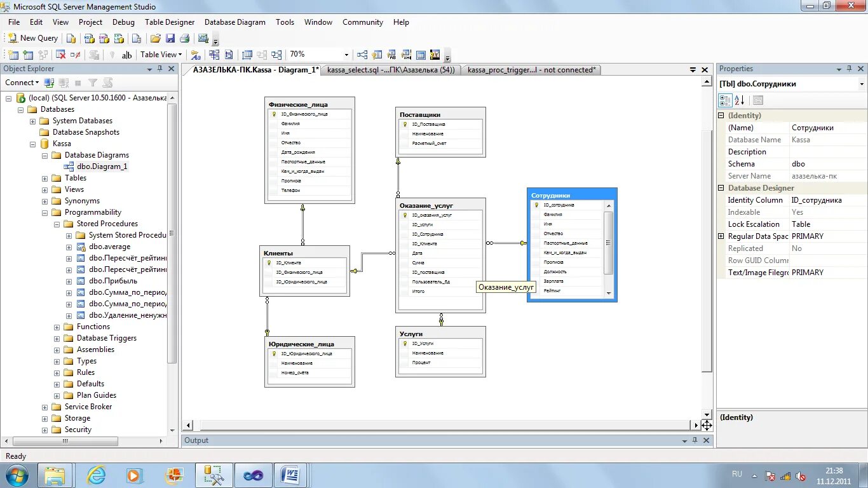Click the Print icon in the toolbar
Screen dimensions: 868x488
tap(185, 38)
